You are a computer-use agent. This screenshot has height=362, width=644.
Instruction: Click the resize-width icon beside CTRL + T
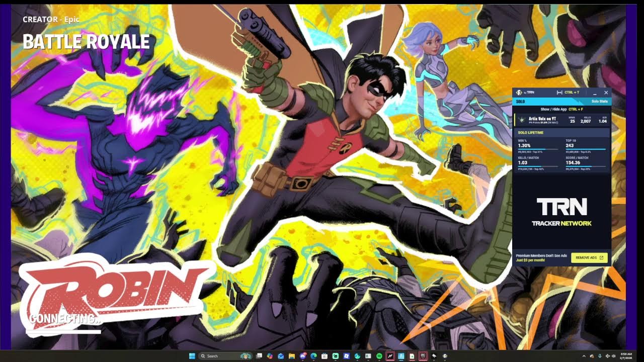click(x=559, y=93)
